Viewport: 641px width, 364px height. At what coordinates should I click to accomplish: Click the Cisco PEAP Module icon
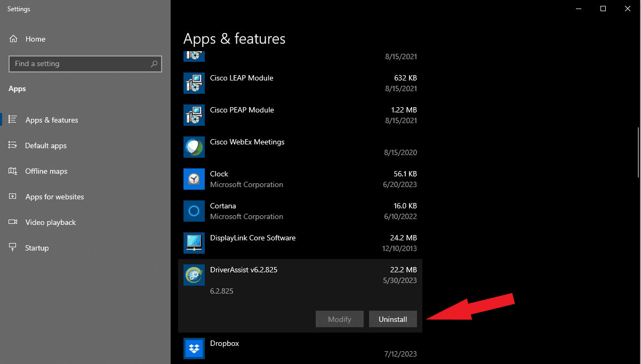tap(194, 115)
